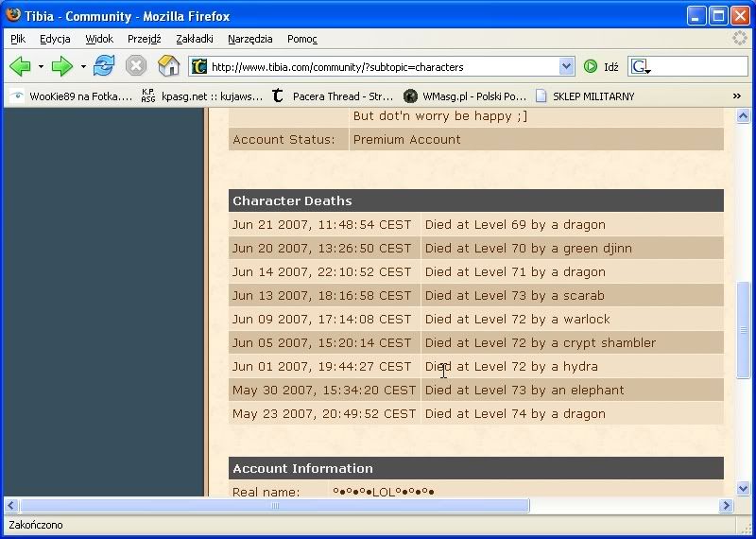Click date 'Jun 13 2007, 18:16:58 CEST'
756x539 pixels.
321,296
